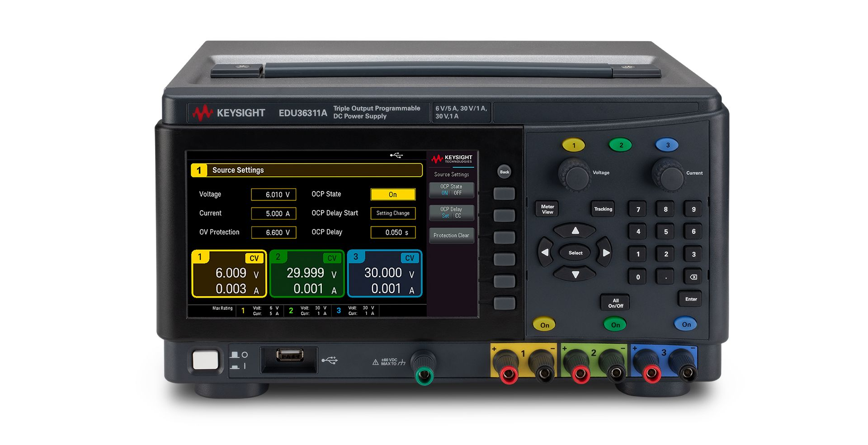Click the front panel USB port
The image size is (868, 445).
coord(289,355)
